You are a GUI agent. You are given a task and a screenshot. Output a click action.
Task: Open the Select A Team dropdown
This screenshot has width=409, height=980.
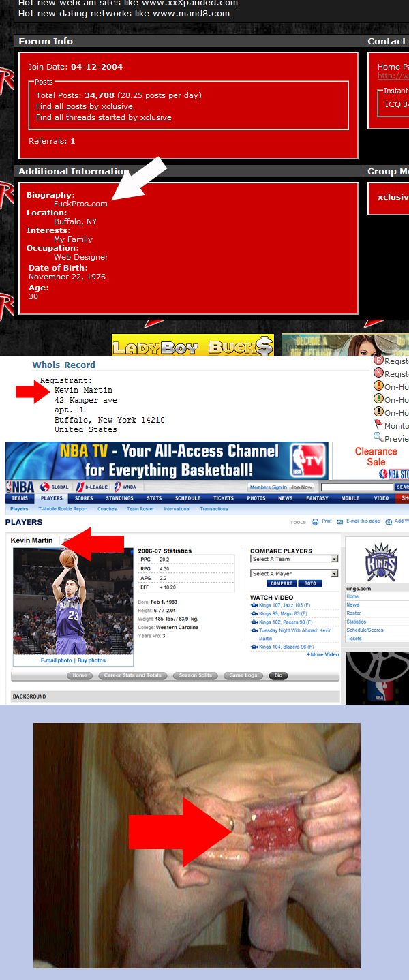[x=294, y=559]
